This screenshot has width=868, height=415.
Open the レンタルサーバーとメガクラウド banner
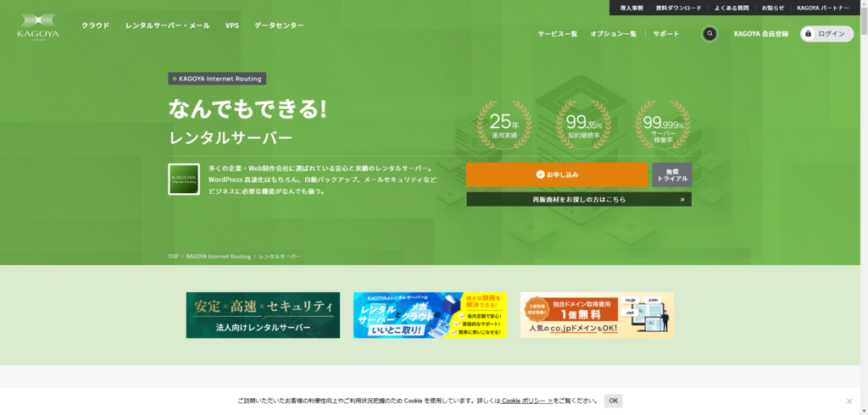pyautogui.click(x=430, y=315)
